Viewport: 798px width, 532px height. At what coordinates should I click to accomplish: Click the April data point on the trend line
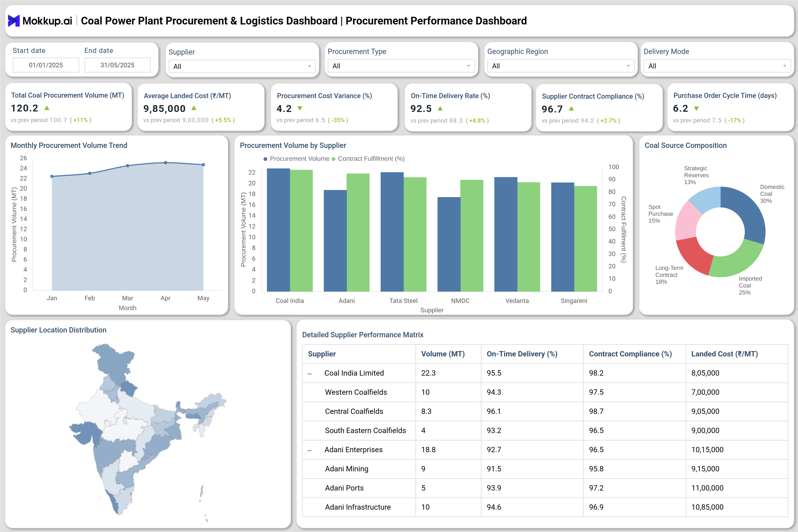[165, 163]
